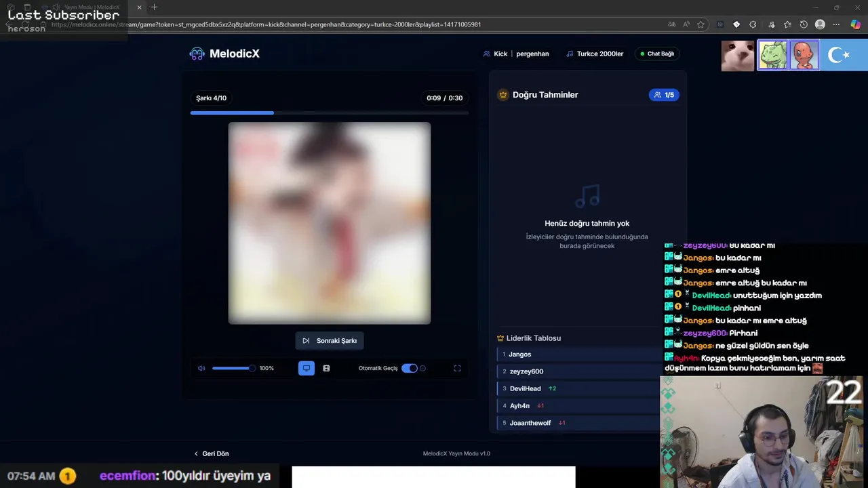Click the MelodicX Yayın Modu v1.0 footer text
Viewport: 868px width, 488px height.
pyautogui.click(x=456, y=453)
